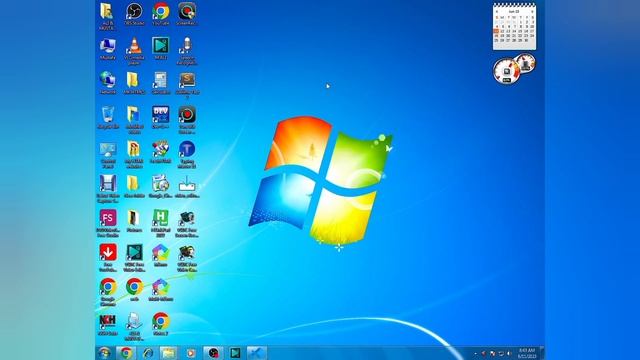Open VSDC video editor taskbar icon
640x360 pixels.
pos(235,353)
